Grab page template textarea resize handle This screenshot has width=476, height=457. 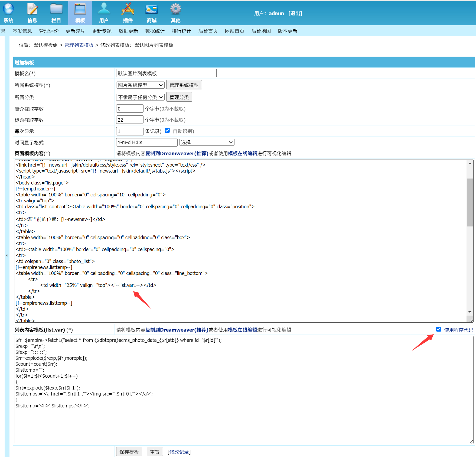[471, 320]
